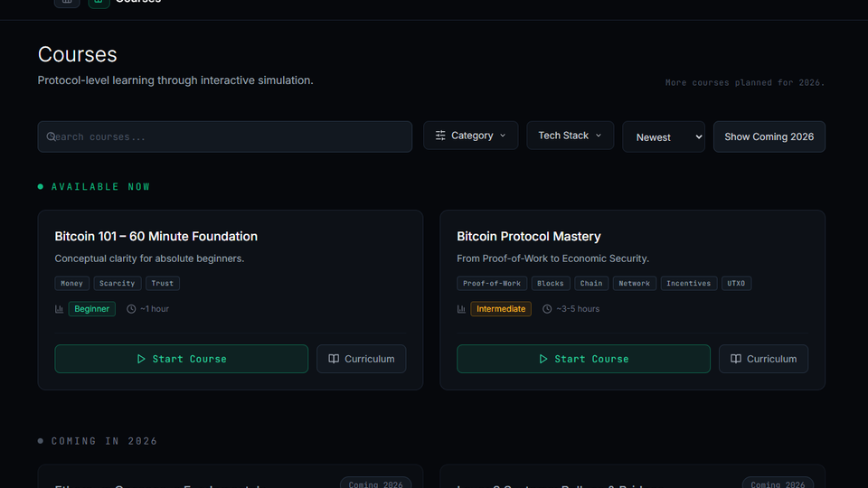Click the magnifier icon in the search bar
Screen dimensions: 868x488
coord(52,136)
